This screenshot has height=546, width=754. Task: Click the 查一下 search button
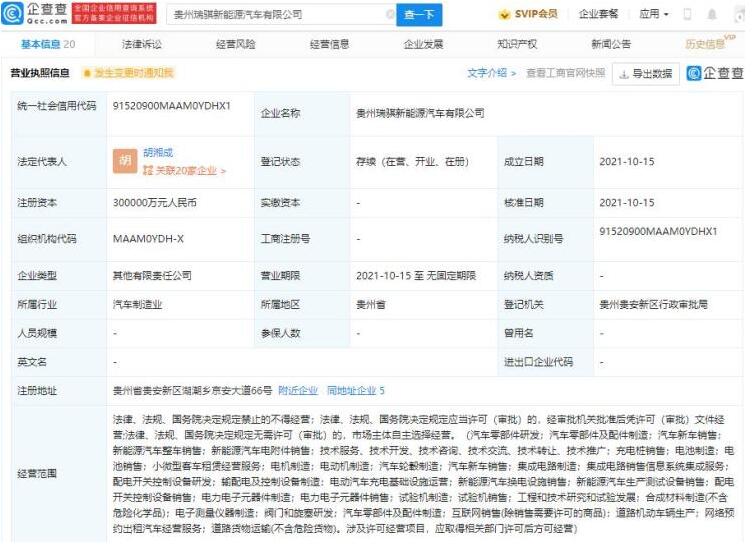pos(419,15)
